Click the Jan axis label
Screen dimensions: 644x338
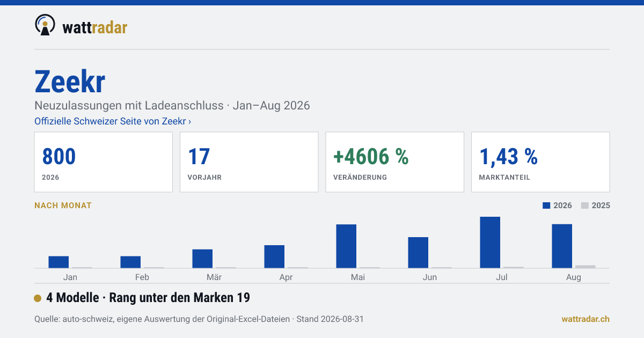pos(70,277)
